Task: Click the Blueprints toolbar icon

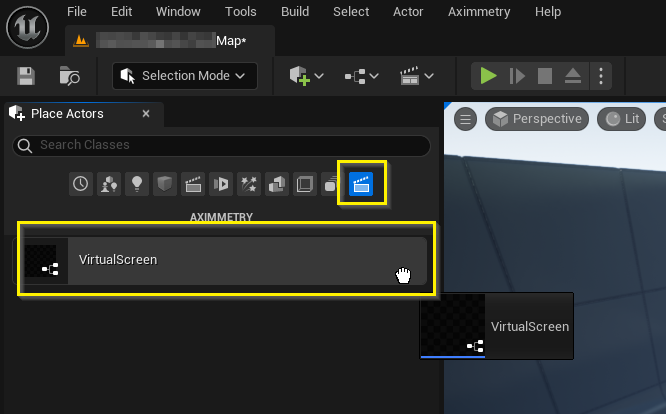Action: pyautogui.click(x=355, y=76)
